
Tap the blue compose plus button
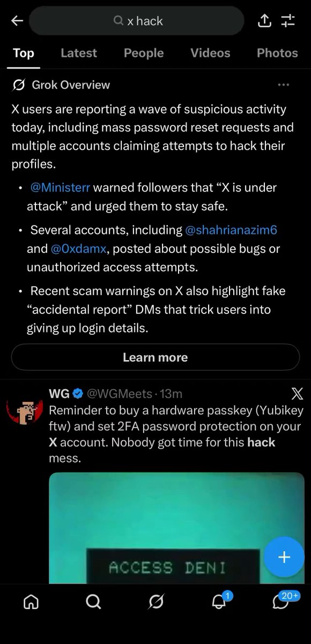pos(284,557)
